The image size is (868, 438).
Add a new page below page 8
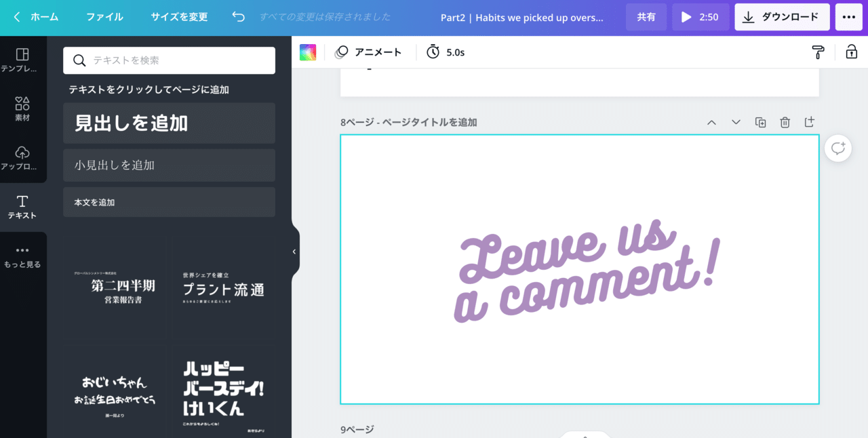pos(809,122)
